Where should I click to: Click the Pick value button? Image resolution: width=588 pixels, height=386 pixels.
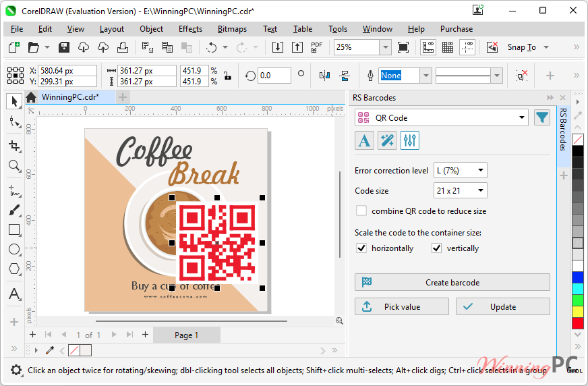[402, 306]
